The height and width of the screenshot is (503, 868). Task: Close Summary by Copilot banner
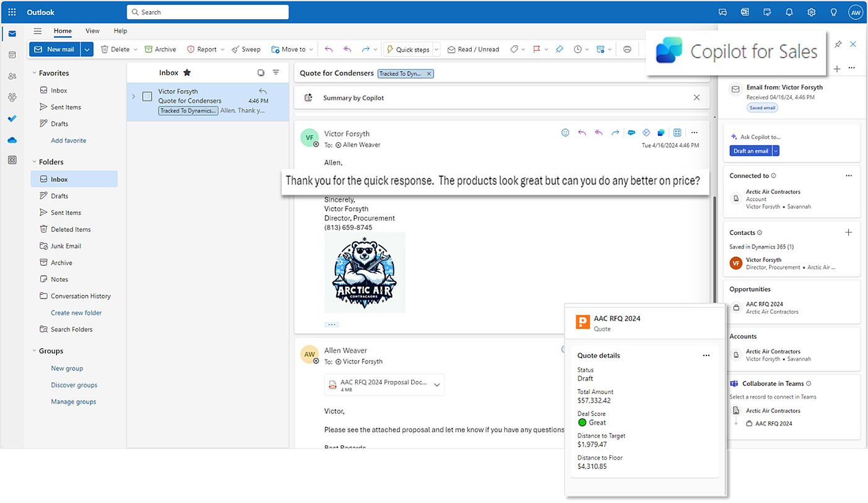pyautogui.click(x=697, y=97)
